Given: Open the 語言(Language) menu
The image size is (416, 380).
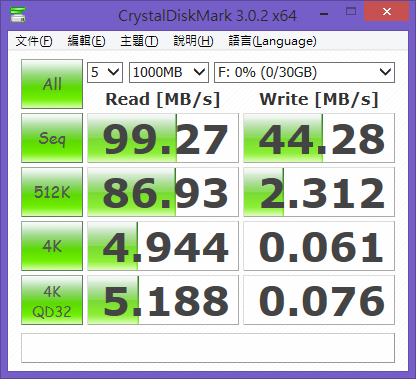Looking at the screenshot, I should (x=272, y=41).
